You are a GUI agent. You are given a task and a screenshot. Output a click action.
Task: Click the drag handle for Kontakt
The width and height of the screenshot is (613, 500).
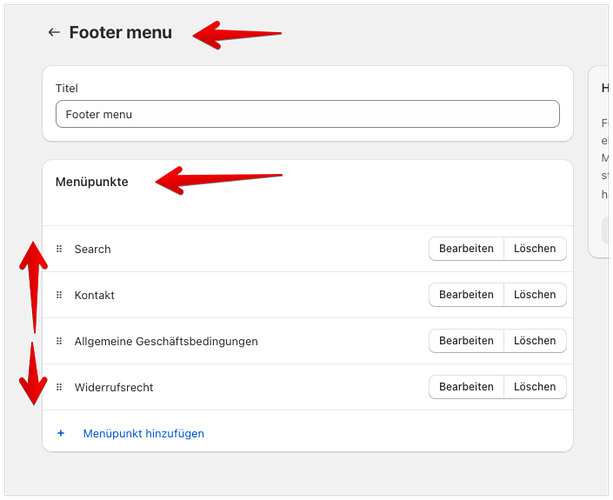click(59, 295)
